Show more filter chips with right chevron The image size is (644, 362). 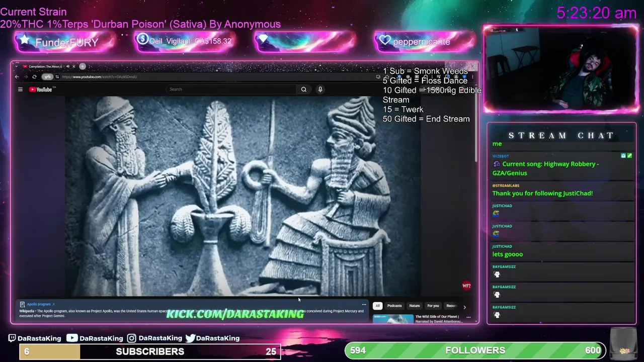pos(464,306)
